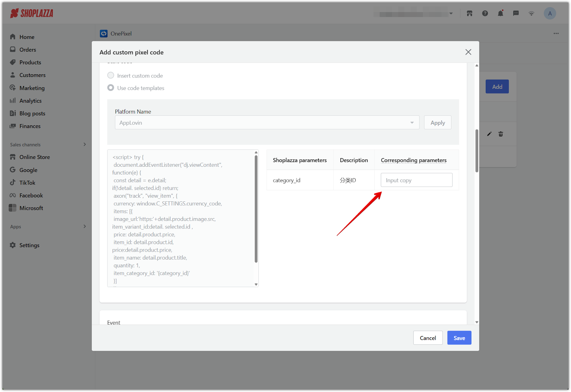Screen dimensions: 571x392
Task: Open Platform Name AppLovin dropdown
Action: tap(267, 122)
